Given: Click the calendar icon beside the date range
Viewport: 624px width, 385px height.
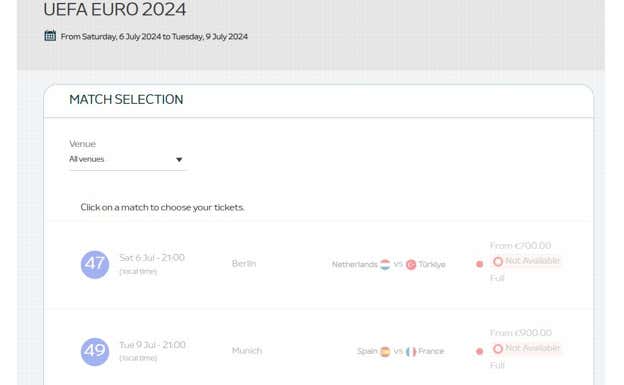Looking at the screenshot, I should point(50,36).
